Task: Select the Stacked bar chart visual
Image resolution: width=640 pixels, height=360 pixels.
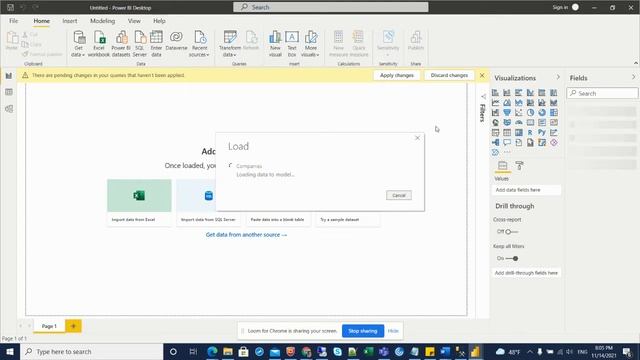Action: (x=495, y=93)
